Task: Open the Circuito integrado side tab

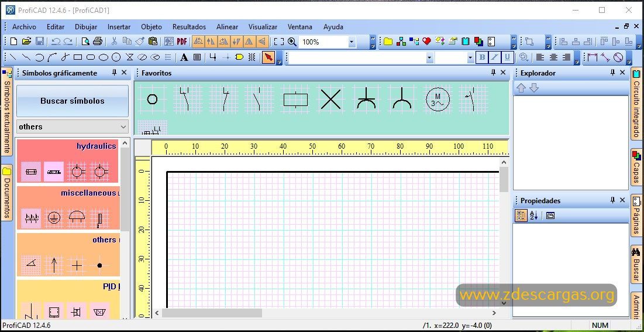Action: pos(636,104)
